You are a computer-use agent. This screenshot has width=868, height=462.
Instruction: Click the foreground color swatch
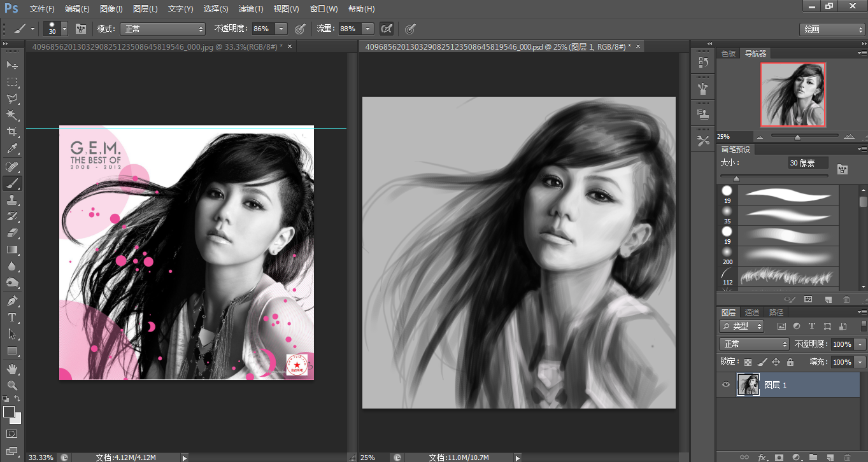[9, 412]
